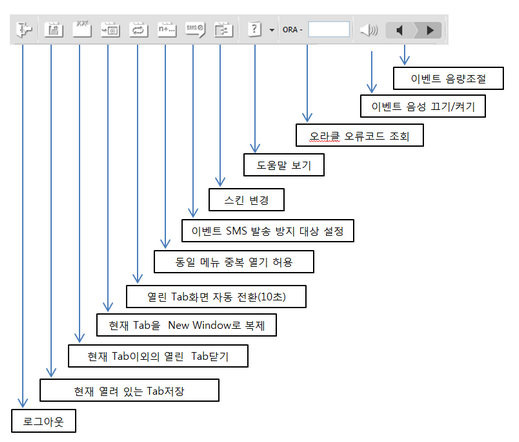Click the logout icon
The height and width of the screenshot is (442, 519).
[24, 30]
